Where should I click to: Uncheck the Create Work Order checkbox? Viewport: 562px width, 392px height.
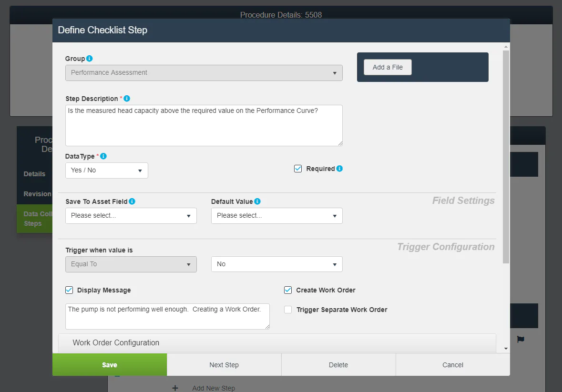click(x=288, y=290)
